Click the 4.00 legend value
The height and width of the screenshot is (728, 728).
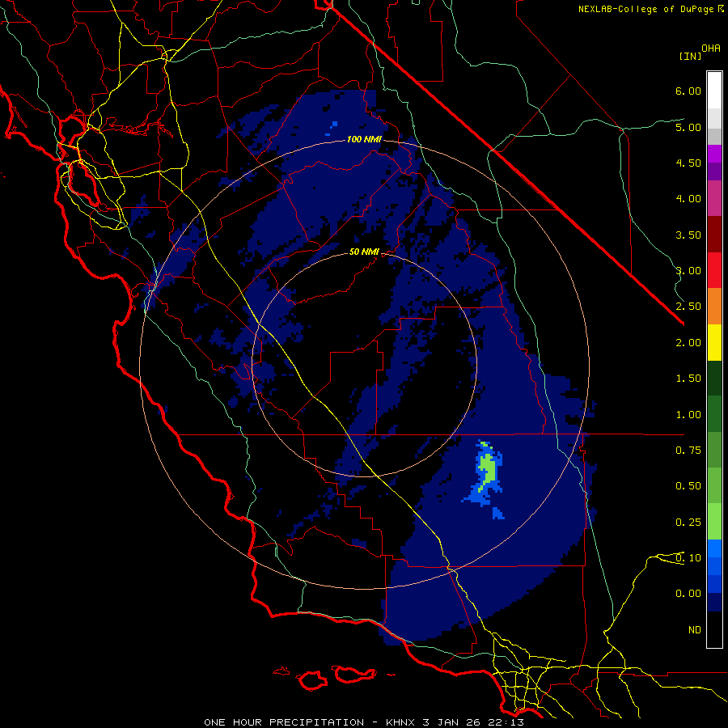click(x=688, y=199)
